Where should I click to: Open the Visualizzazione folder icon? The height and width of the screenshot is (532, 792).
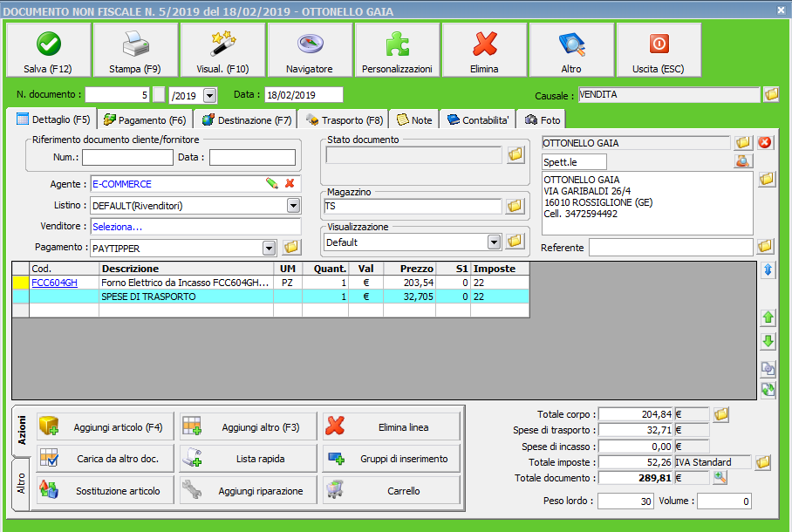pos(515,242)
